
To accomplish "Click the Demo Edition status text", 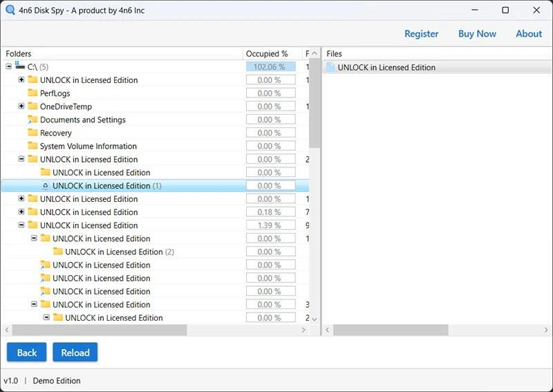I will tap(57, 381).
